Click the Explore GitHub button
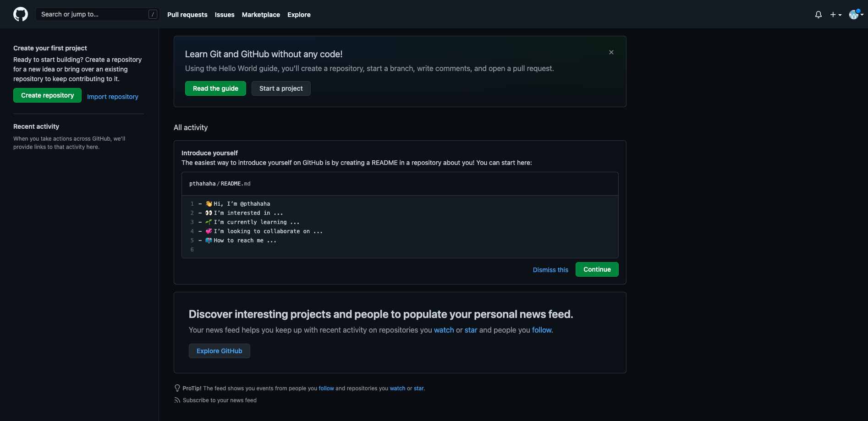 coord(219,351)
